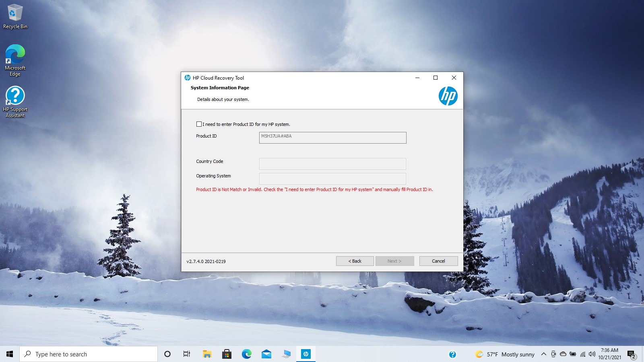Open the Your Phone app from the taskbar
The width and height of the screenshot is (644, 362).
(286, 354)
